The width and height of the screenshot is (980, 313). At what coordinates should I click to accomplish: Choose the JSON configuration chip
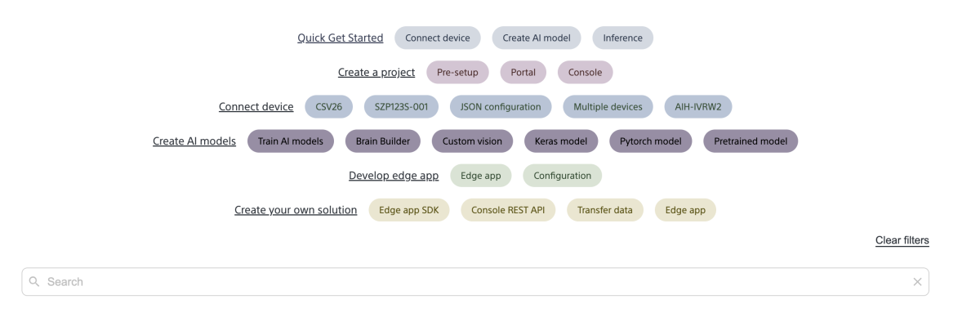tap(501, 106)
